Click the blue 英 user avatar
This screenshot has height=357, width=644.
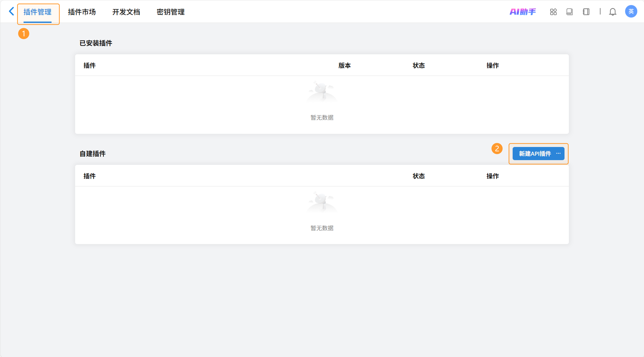click(631, 12)
